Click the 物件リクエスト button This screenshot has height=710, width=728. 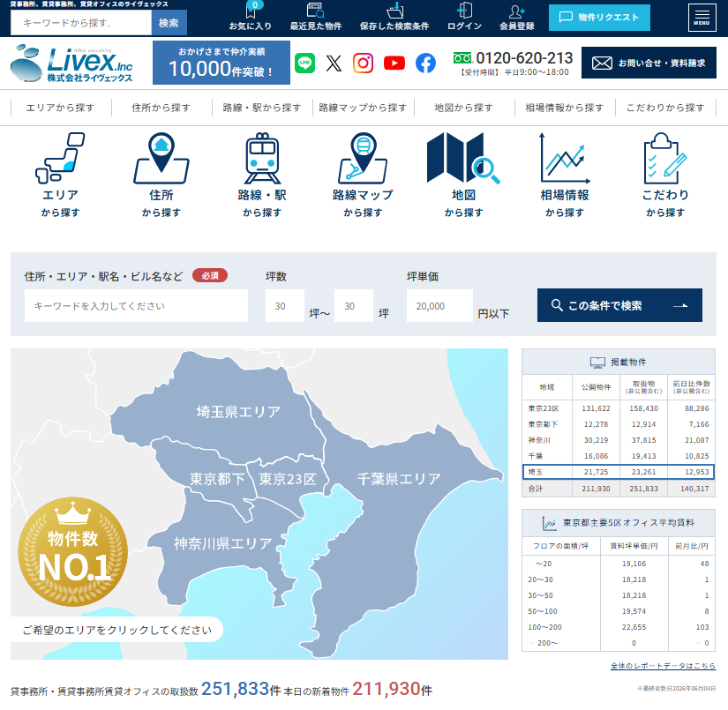(x=599, y=18)
